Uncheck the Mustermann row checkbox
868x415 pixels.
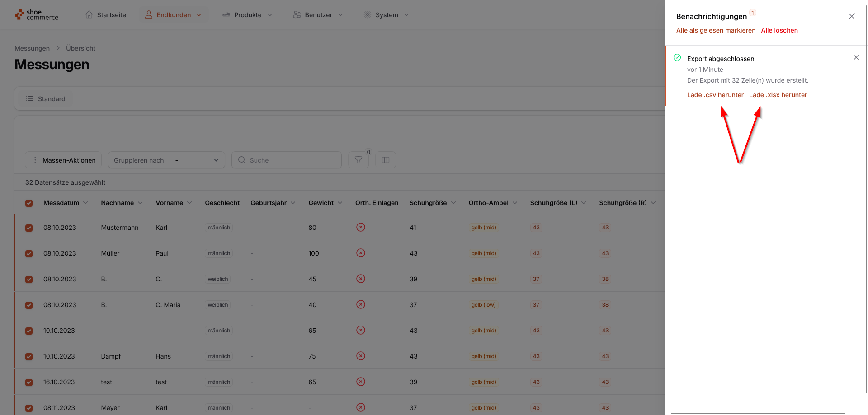pos(29,228)
